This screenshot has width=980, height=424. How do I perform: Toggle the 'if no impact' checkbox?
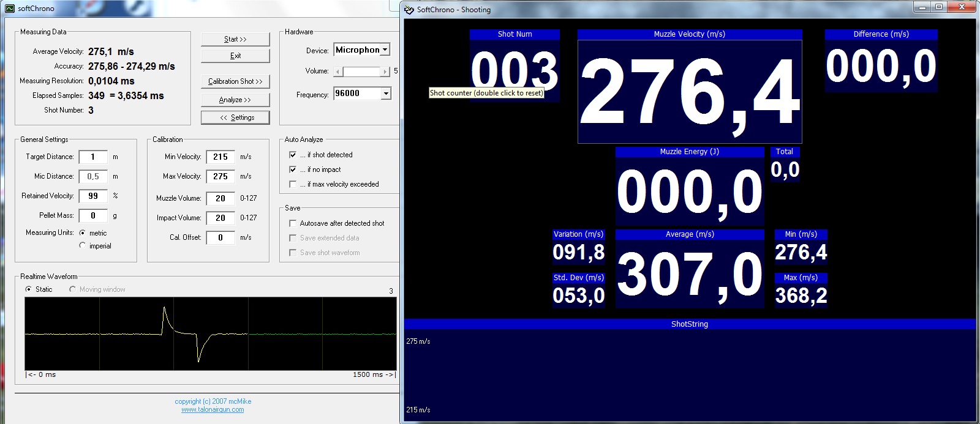click(x=293, y=169)
